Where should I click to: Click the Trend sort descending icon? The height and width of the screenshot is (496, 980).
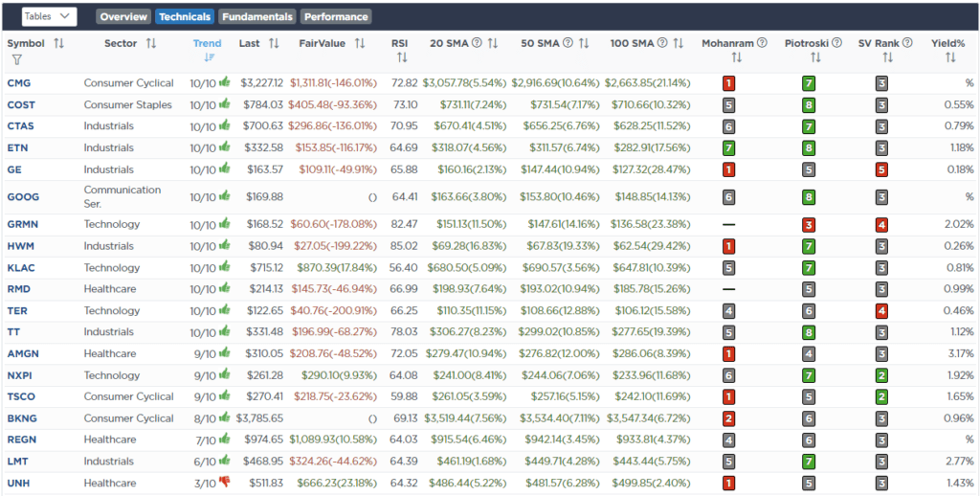pos(209,57)
